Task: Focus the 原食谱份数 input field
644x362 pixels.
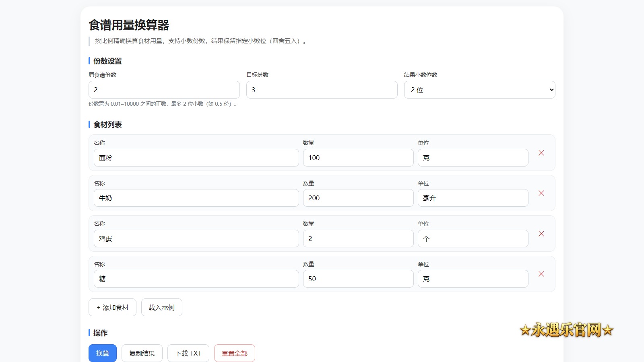Action: (x=164, y=90)
